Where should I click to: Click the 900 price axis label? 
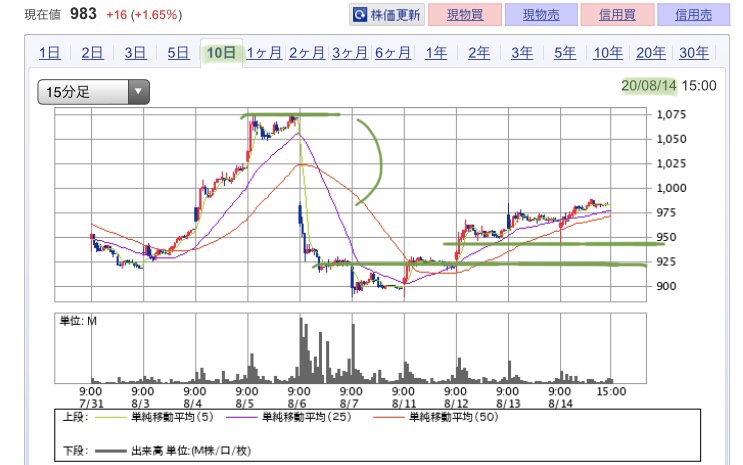[x=666, y=286]
